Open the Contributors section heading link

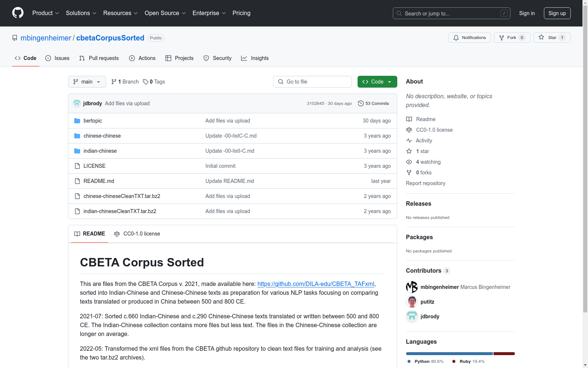[x=428, y=270]
